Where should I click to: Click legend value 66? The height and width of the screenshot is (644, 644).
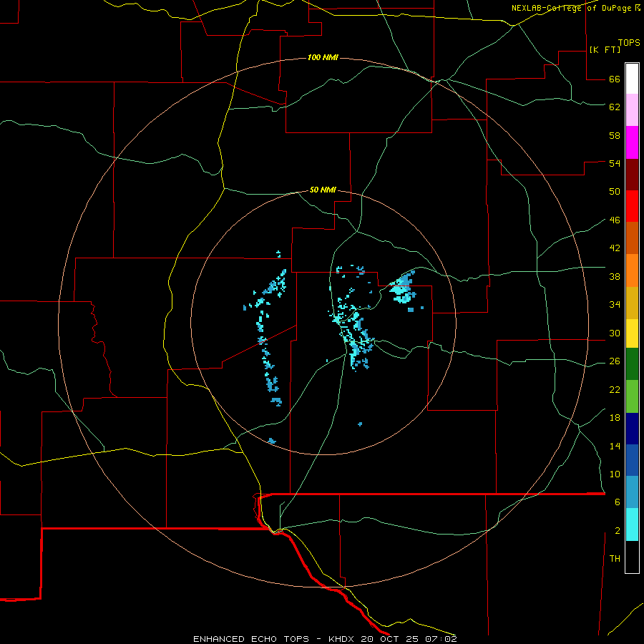point(615,79)
